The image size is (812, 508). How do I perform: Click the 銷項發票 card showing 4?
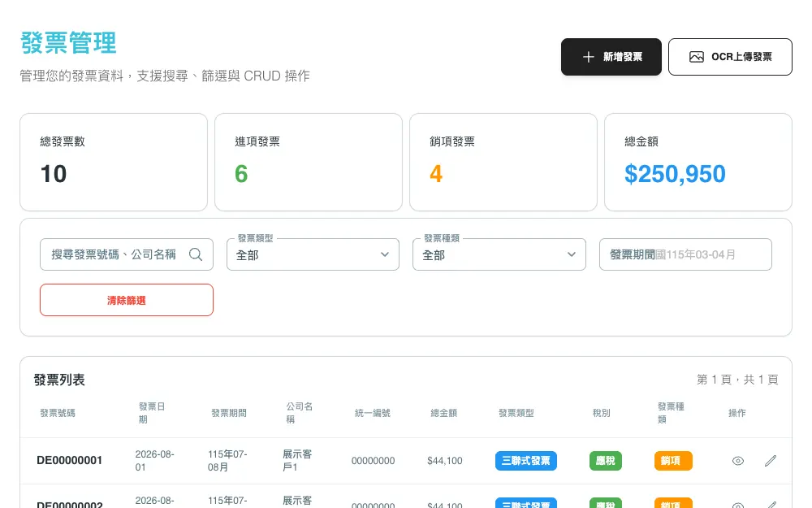pyautogui.click(x=503, y=163)
